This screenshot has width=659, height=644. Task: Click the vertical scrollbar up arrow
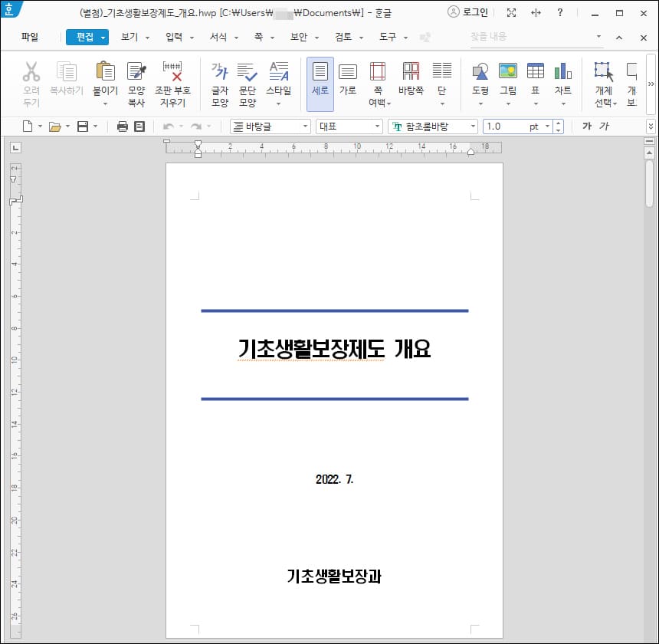coord(649,153)
